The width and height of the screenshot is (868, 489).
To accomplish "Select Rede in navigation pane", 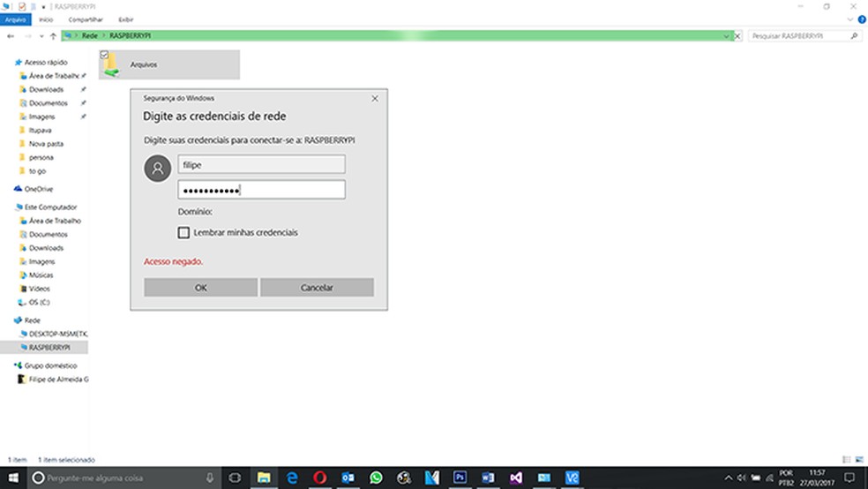I will pyautogui.click(x=32, y=320).
